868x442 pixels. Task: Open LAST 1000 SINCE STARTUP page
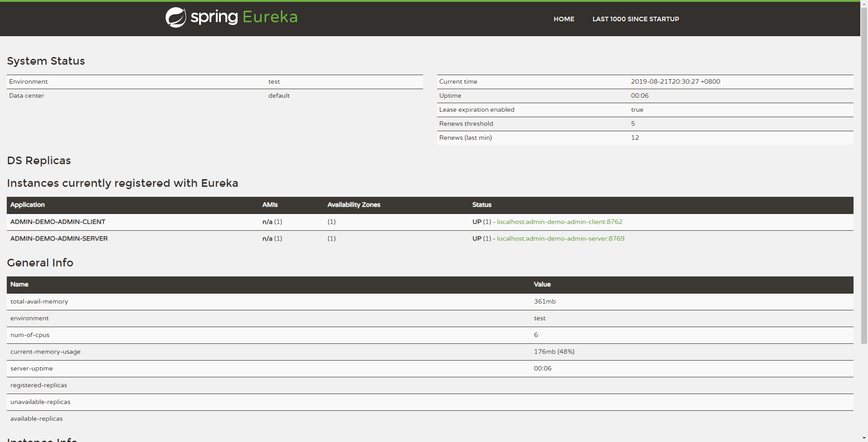(x=635, y=19)
